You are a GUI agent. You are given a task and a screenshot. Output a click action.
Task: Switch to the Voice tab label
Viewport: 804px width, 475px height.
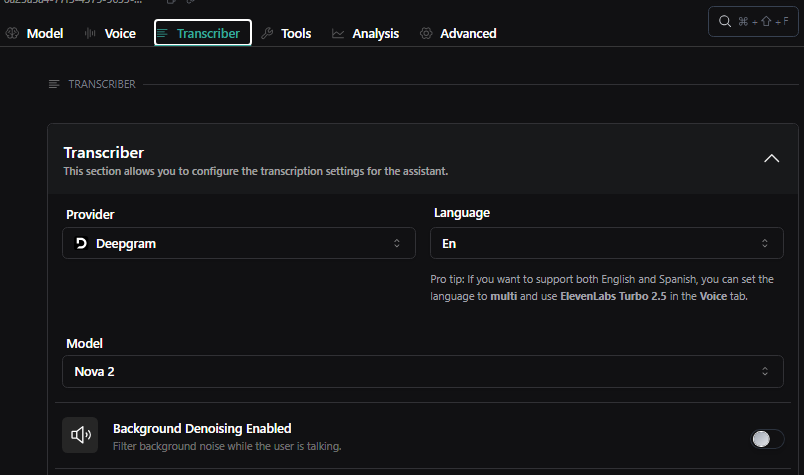pyautogui.click(x=120, y=33)
